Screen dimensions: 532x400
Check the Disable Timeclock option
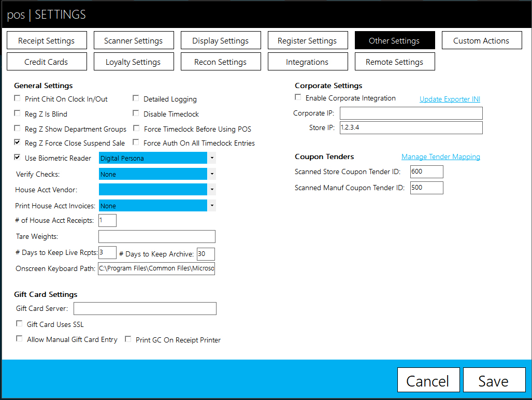click(x=136, y=113)
